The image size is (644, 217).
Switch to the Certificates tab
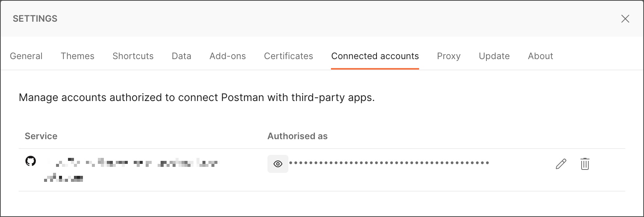(288, 56)
